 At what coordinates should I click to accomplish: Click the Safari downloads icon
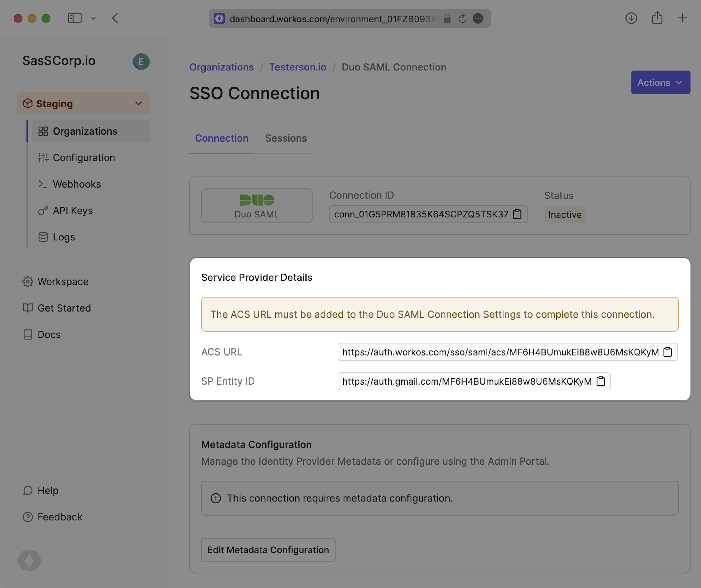(631, 18)
